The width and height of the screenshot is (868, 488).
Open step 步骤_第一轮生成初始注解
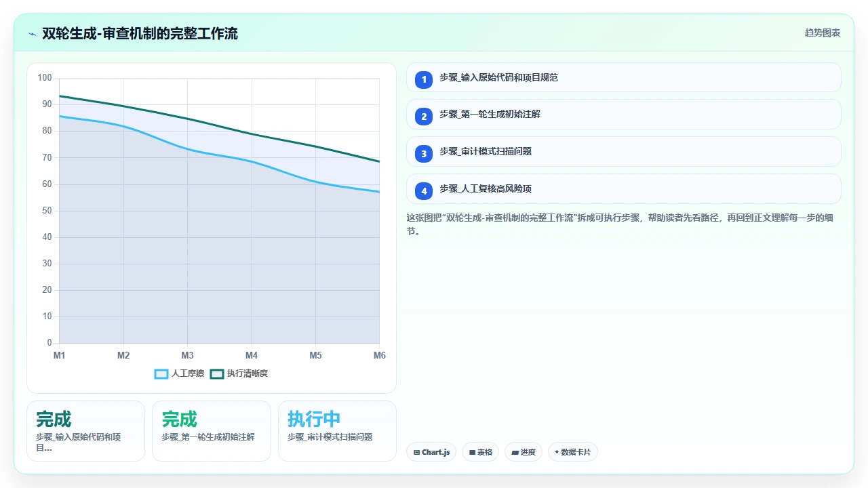point(623,114)
